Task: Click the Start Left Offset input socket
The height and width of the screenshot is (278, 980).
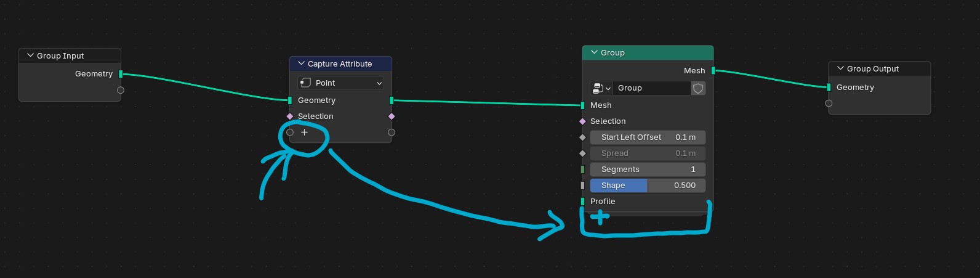Action: tap(582, 137)
